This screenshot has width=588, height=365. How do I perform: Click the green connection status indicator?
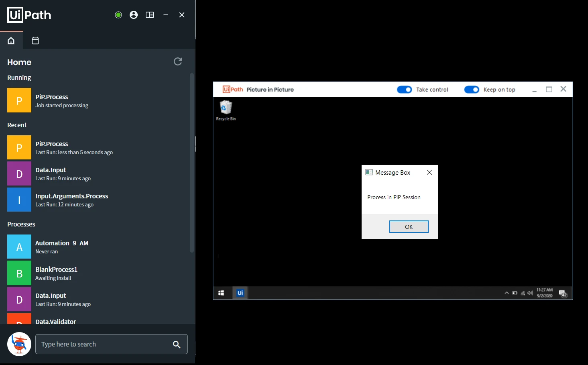click(118, 15)
